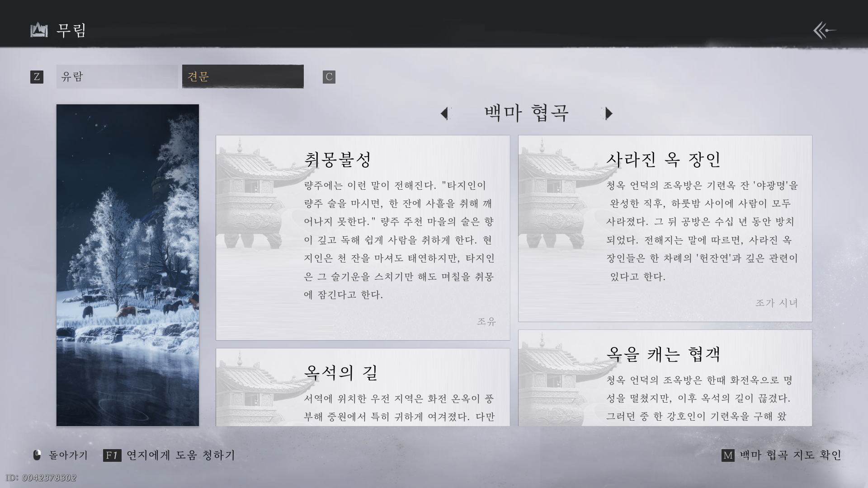Click the M key icon
Image resolution: width=868 pixels, height=488 pixels.
[x=728, y=455]
